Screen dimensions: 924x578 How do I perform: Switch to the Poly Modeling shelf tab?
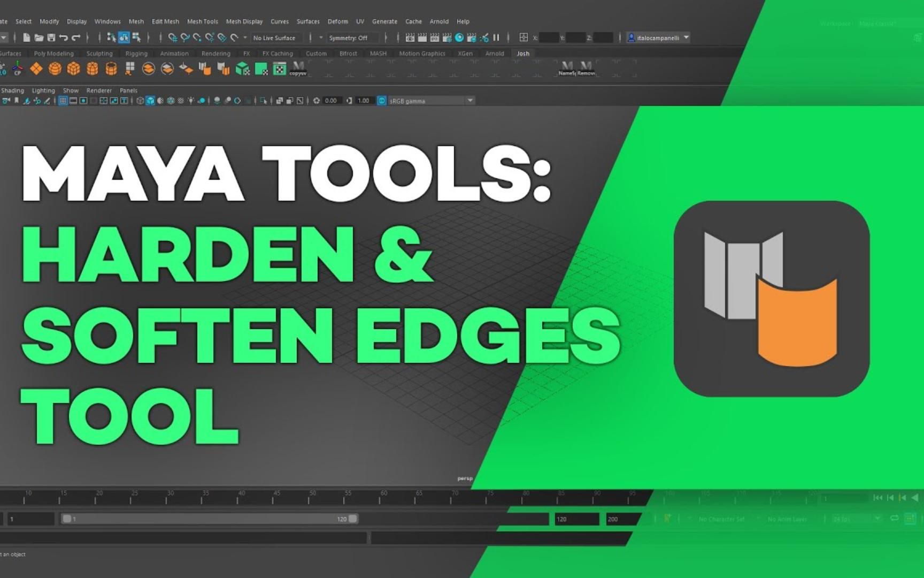coord(53,54)
